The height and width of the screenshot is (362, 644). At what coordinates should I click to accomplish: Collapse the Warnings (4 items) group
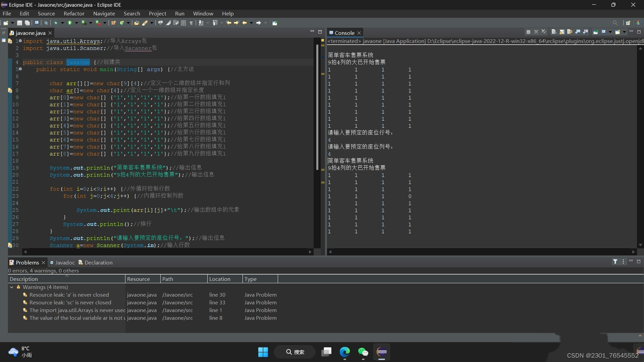tap(12, 287)
